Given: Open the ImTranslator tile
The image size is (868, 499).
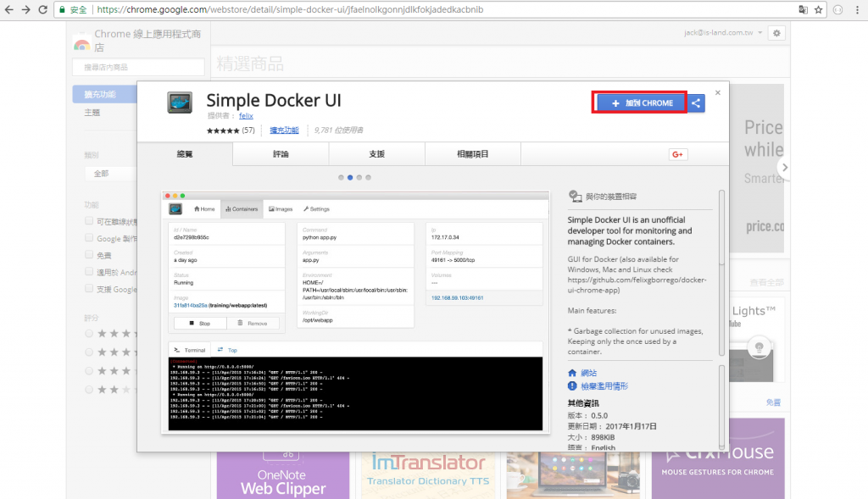Looking at the screenshot, I should (428, 475).
